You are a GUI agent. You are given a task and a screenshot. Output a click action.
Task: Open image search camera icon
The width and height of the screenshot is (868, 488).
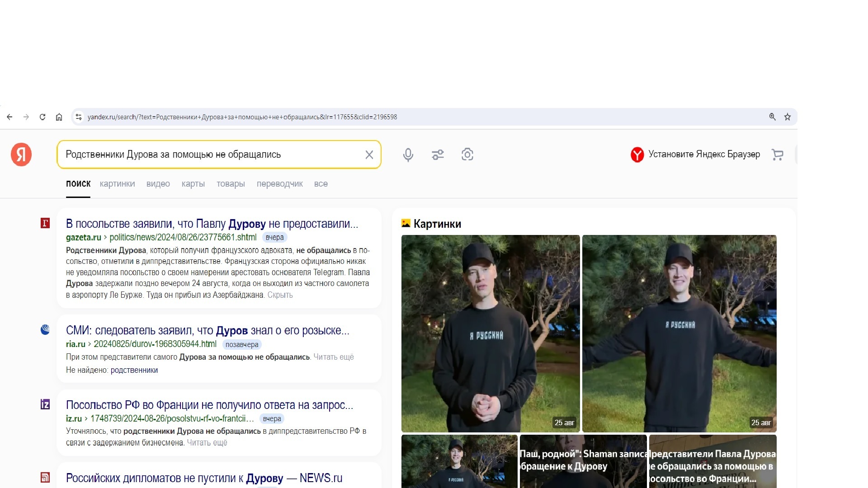coord(467,155)
